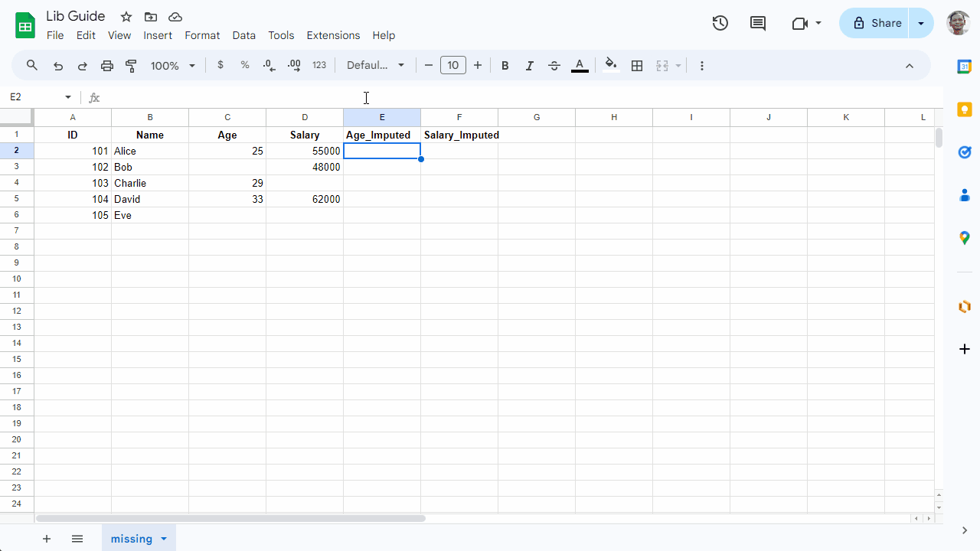This screenshot has height=551, width=980.
Task: Collapse the toolbar menus with chevron
Action: pyautogui.click(x=910, y=66)
